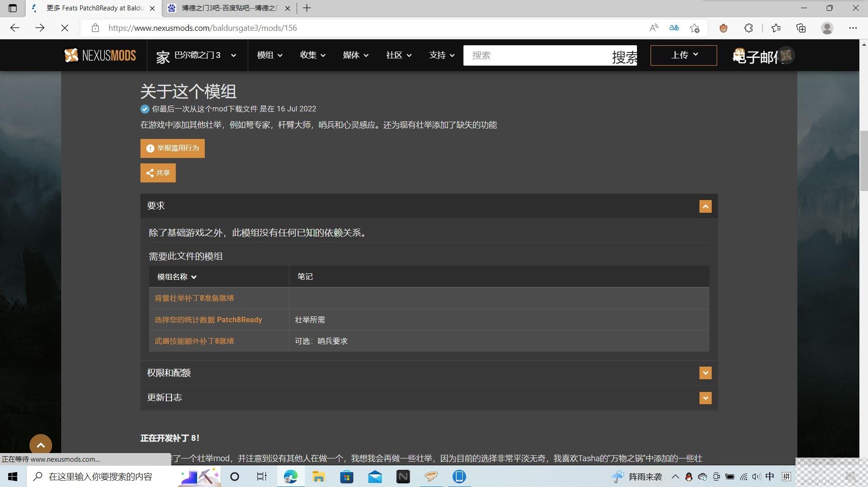
Task: Open Mail app from taskbar
Action: pyautogui.click(x=375, y=477)
